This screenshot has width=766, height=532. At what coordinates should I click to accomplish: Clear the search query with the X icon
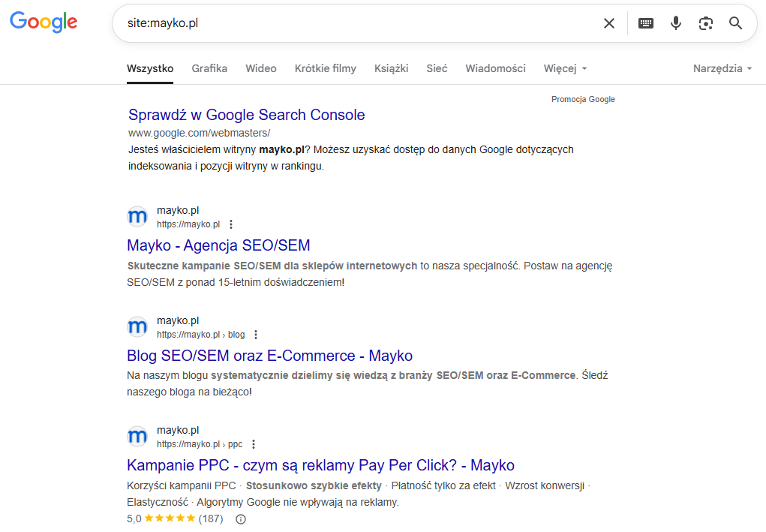pyautogui.click(x=608, y=23)
